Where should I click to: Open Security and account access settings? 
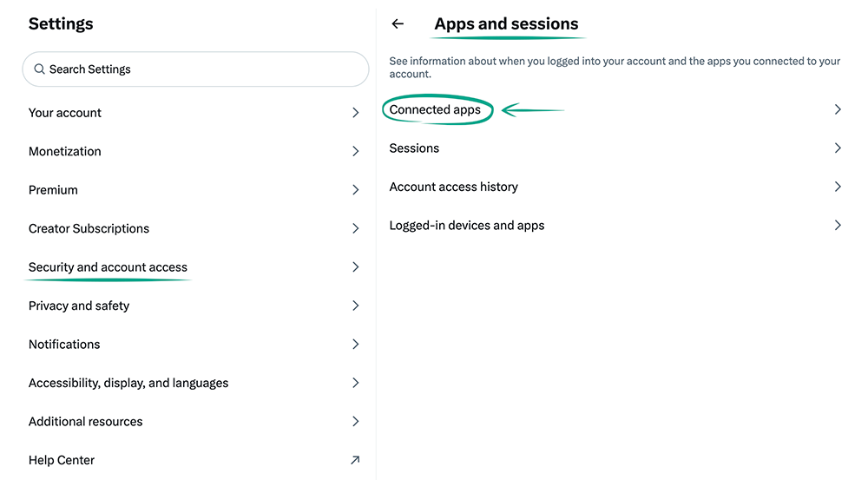click(x=108, y=267)
